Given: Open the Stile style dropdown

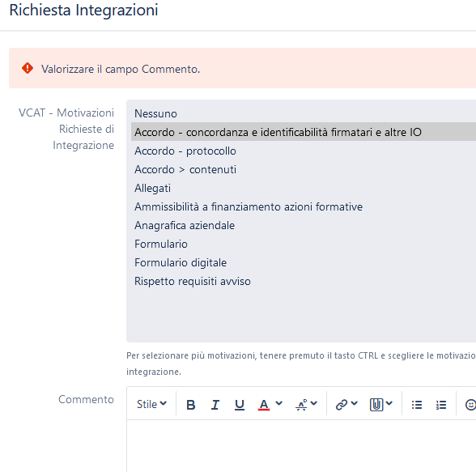Looking at the screenshot, I should (x=151, y=404).
